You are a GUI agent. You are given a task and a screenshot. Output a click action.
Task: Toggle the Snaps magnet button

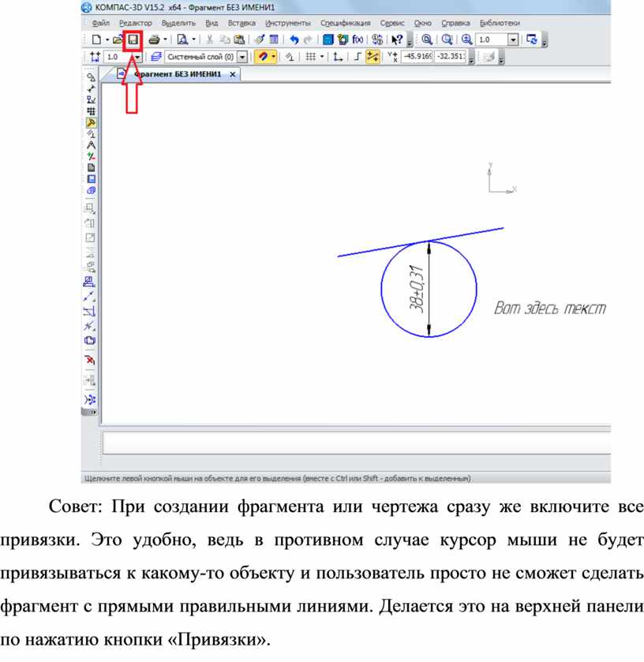(x=262, y=57)
